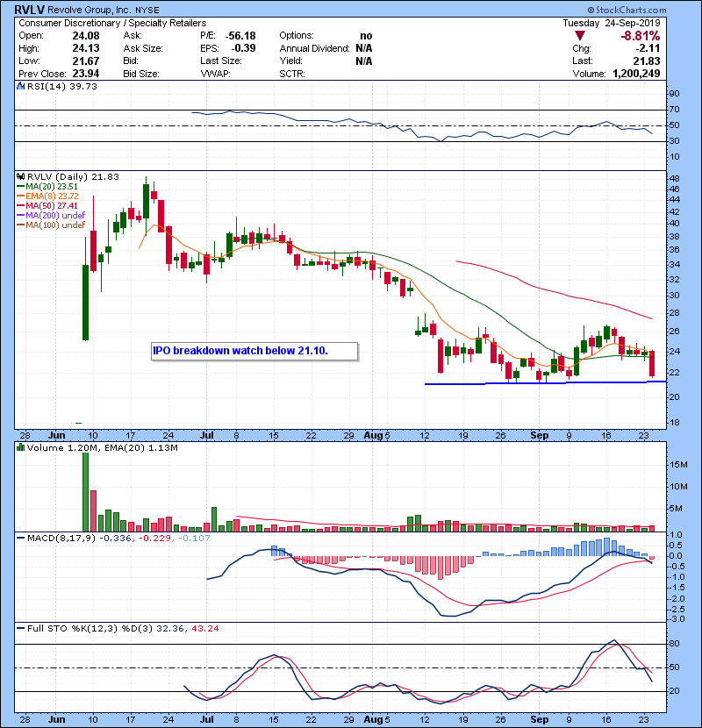
Task: Click the Consumer Discretionary / Specialty Retailers text
Action: point(112,23)
